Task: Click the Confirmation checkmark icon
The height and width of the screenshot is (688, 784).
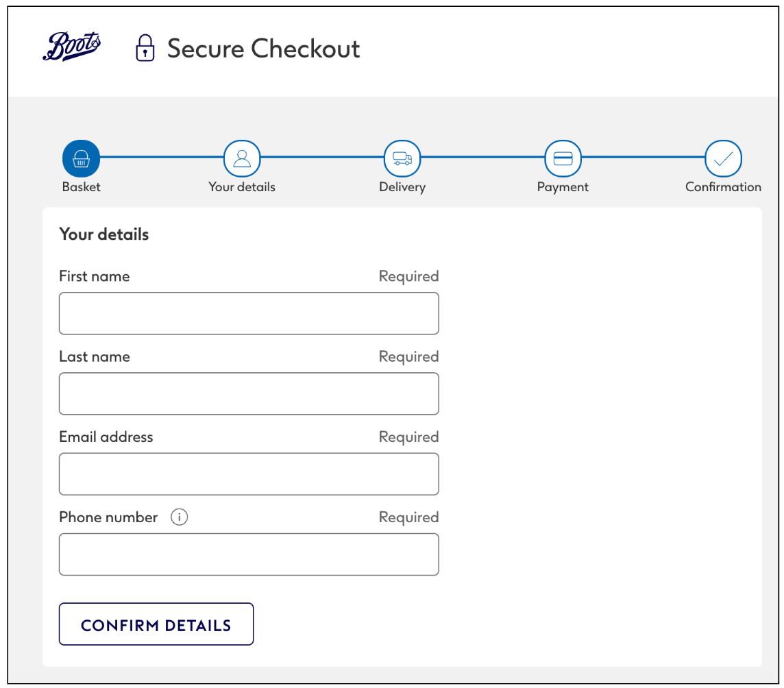Action: pos(723,157)
